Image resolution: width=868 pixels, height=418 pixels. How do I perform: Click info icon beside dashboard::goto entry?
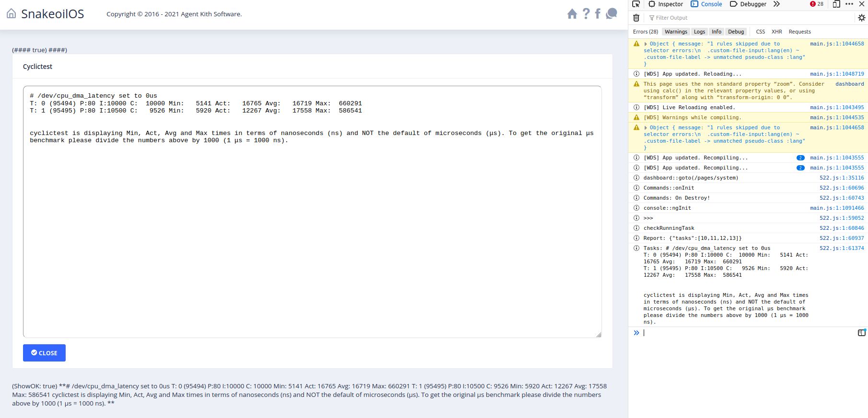click(637, 178)
